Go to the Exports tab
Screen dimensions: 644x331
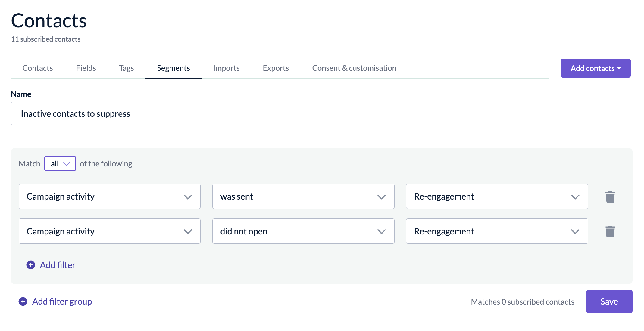point(276,68)
